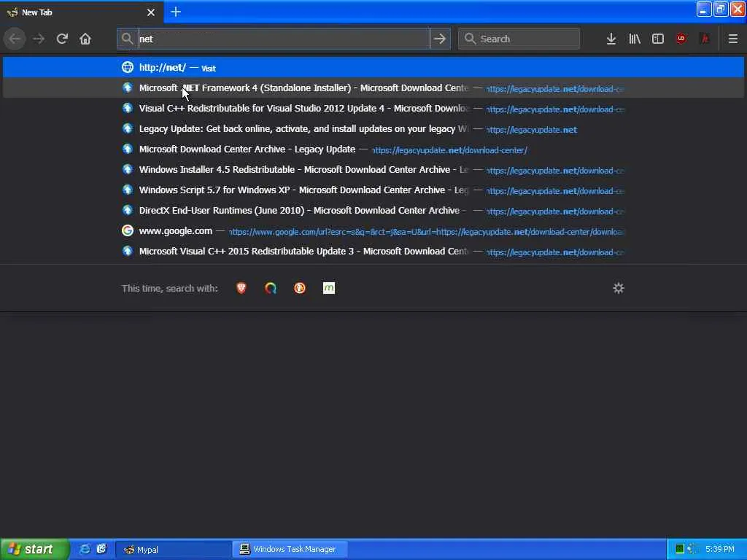Click the green CPU tray icon
Image resolution: width=747 pixels, height=560 pixels.
click(680, 549)
